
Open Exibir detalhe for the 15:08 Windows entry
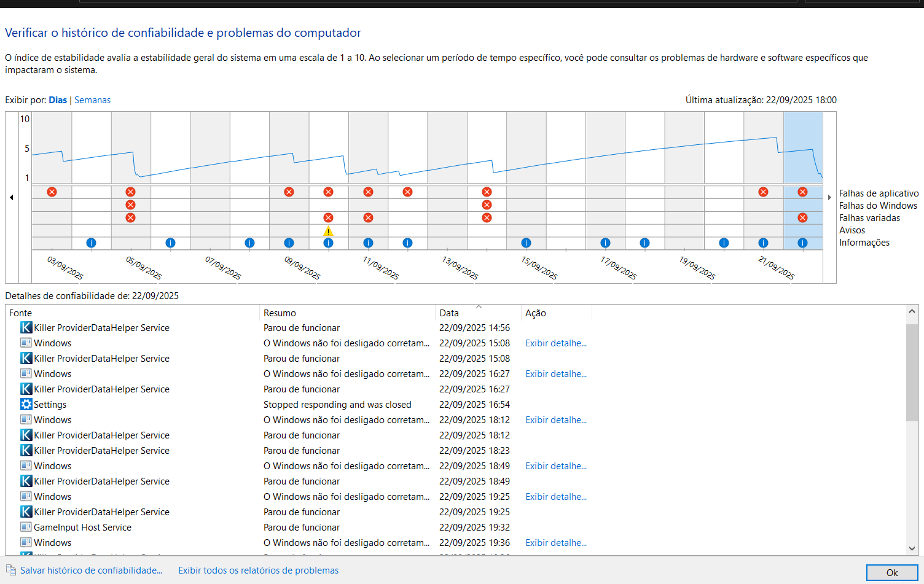point(556,343)
